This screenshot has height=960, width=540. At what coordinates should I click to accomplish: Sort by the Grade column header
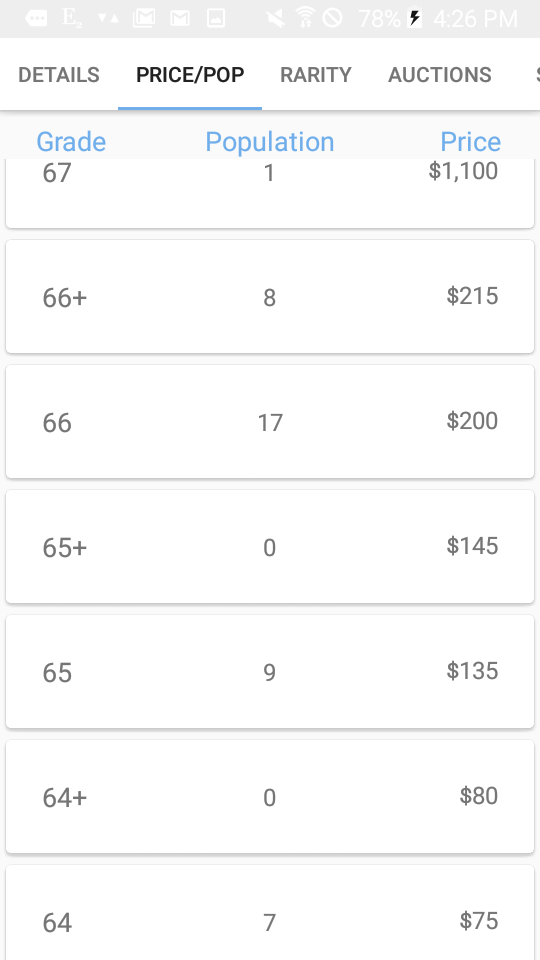(71, 141)
